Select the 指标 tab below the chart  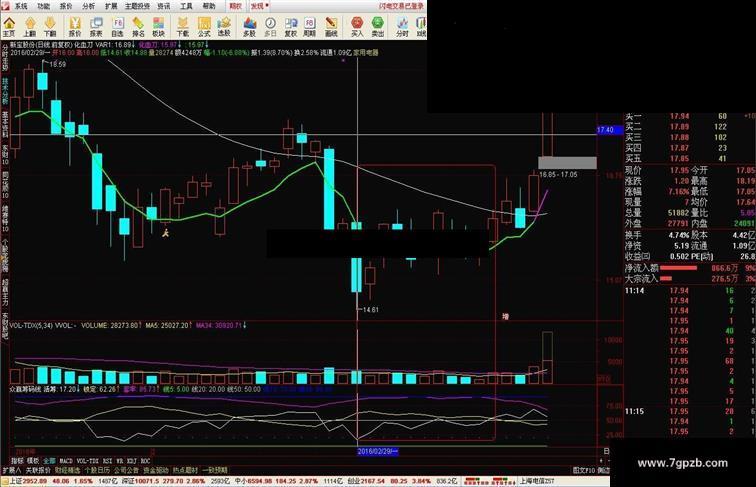(x=18, y=461)
